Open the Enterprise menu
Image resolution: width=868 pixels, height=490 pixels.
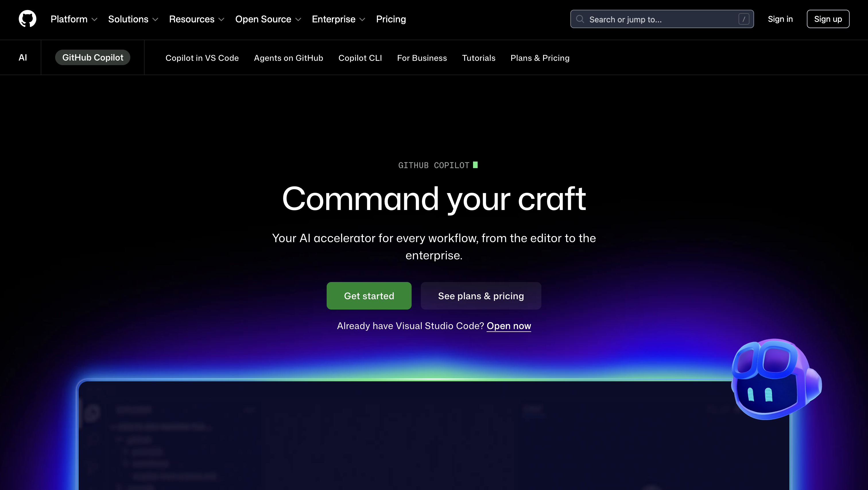[x=338, y=19]
